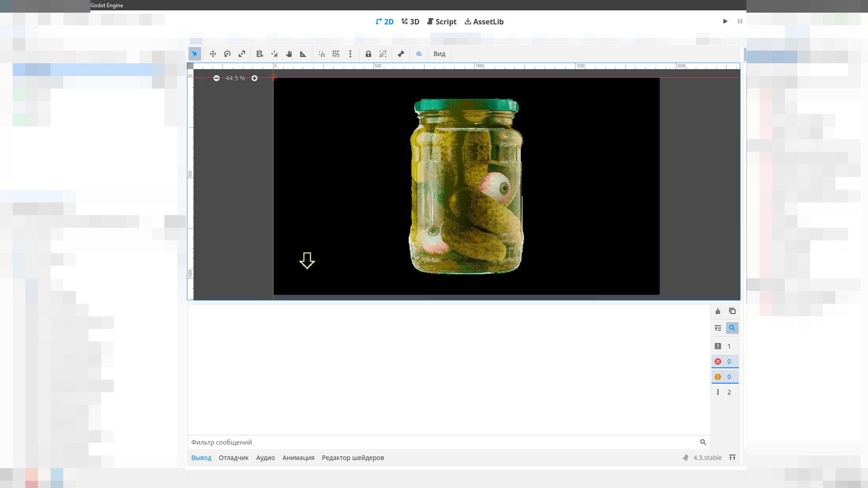Toggle error messages filter

(x=725, y=361)
